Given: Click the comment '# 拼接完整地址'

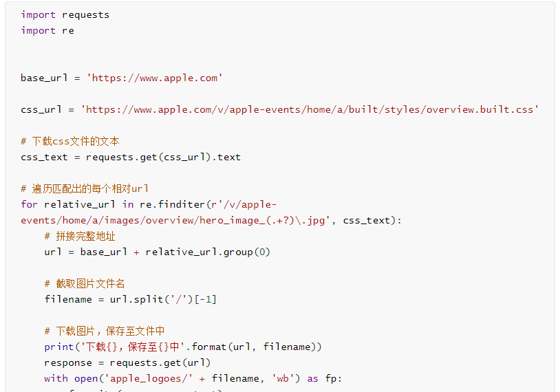Looking at the screenshot, I should point(80,236).
